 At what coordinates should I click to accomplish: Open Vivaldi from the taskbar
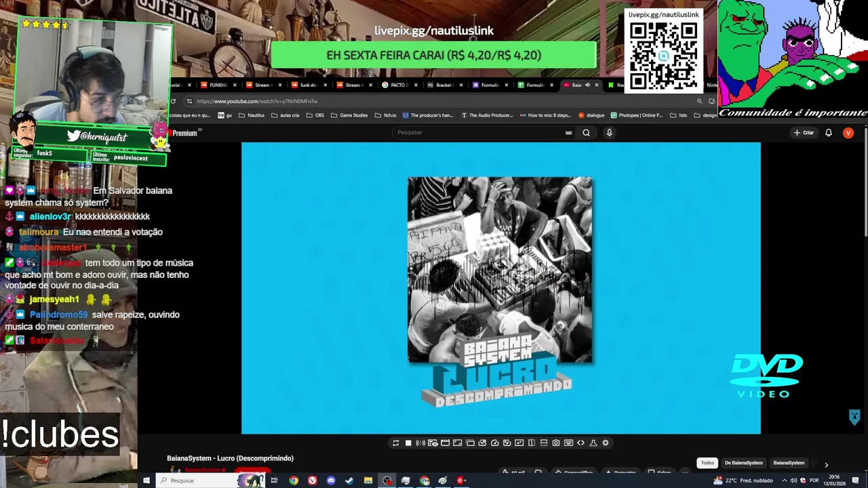[x=312, y=481]
